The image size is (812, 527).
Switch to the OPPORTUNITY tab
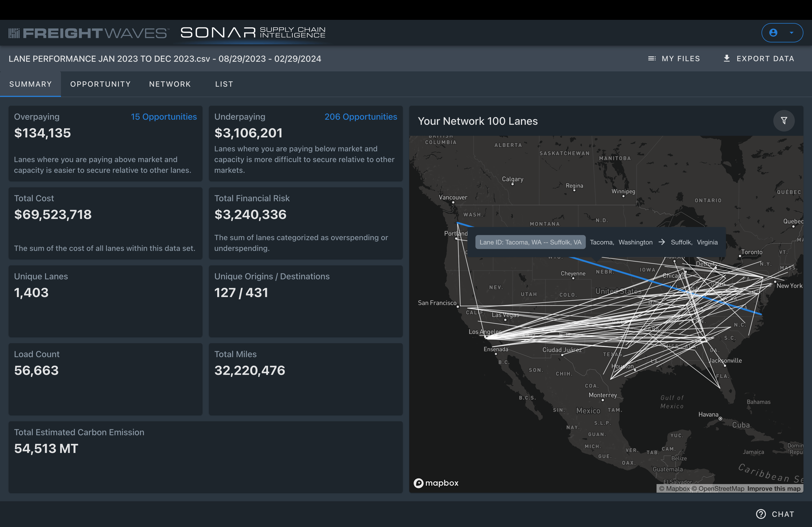[100, 84]
